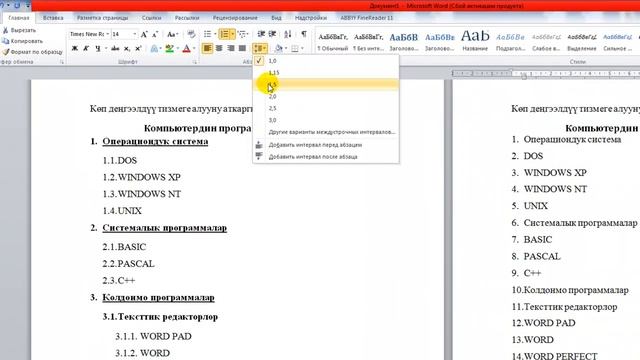This screenshot has height=360, width=640.
Task: Open the Разметка страницы tab
Action: pyautogui.click(x=102, y=18)
